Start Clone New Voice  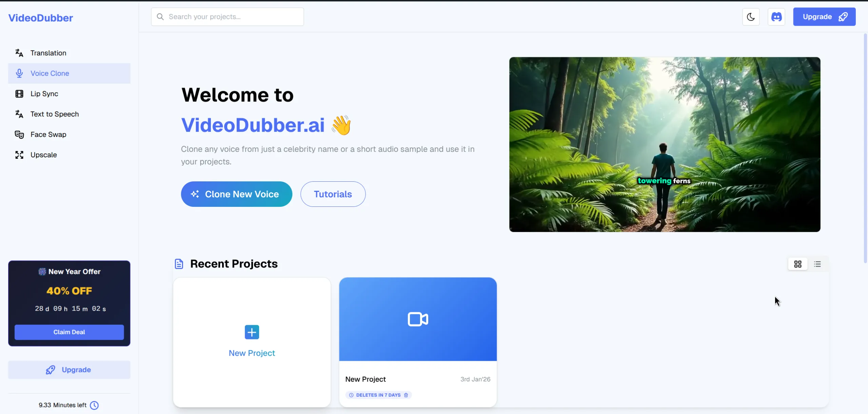click(x=237, y=194)
